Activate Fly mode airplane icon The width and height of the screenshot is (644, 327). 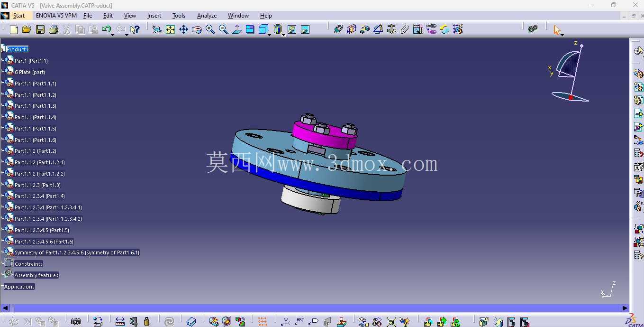click(x=157, y=29)
